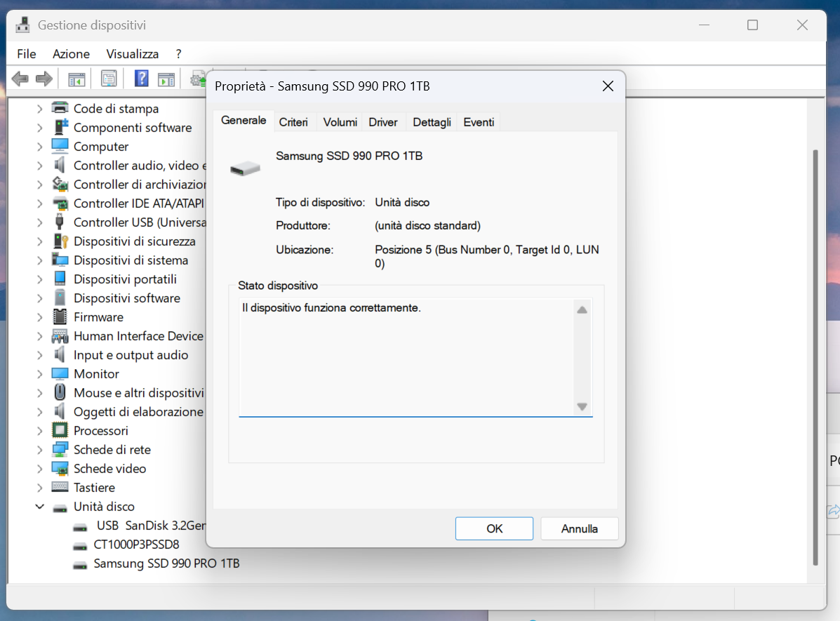Viewport: 840px width, 621px height.
Task: Expand the Schede video node
Action: (39, 469)
